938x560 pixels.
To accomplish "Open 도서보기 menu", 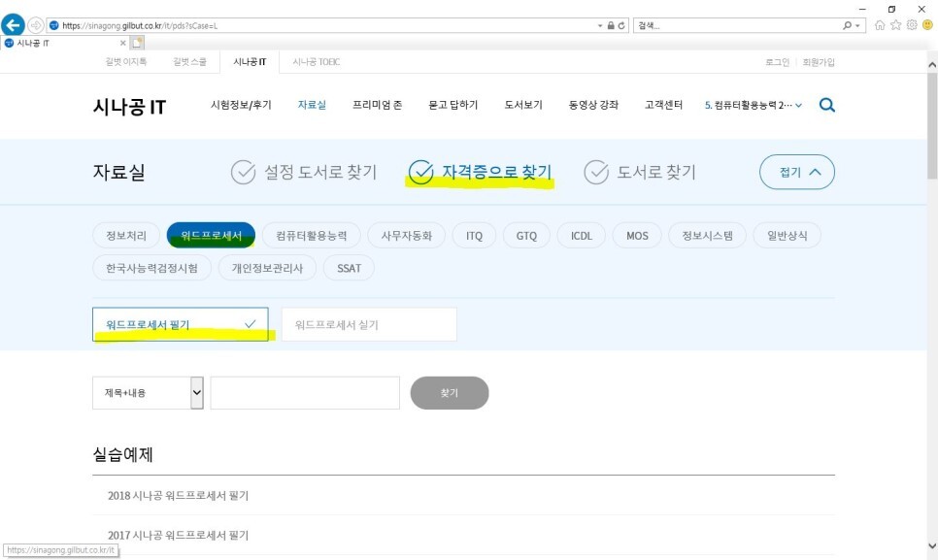I will coord(523,105).
